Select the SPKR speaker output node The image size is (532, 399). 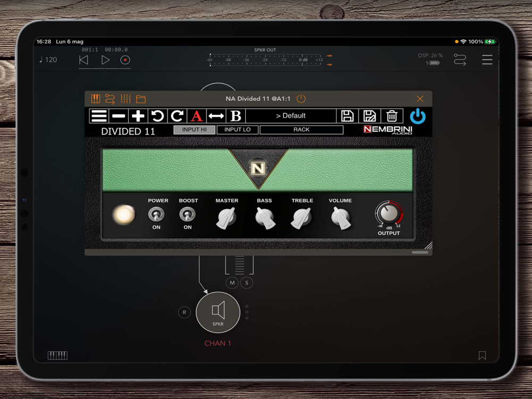tap(218, 312)
